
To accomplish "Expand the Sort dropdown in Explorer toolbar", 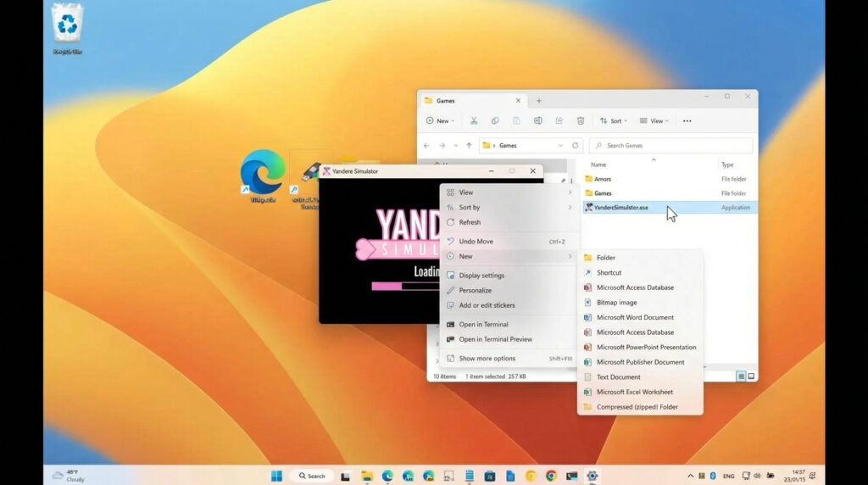I will coord(614,121).
